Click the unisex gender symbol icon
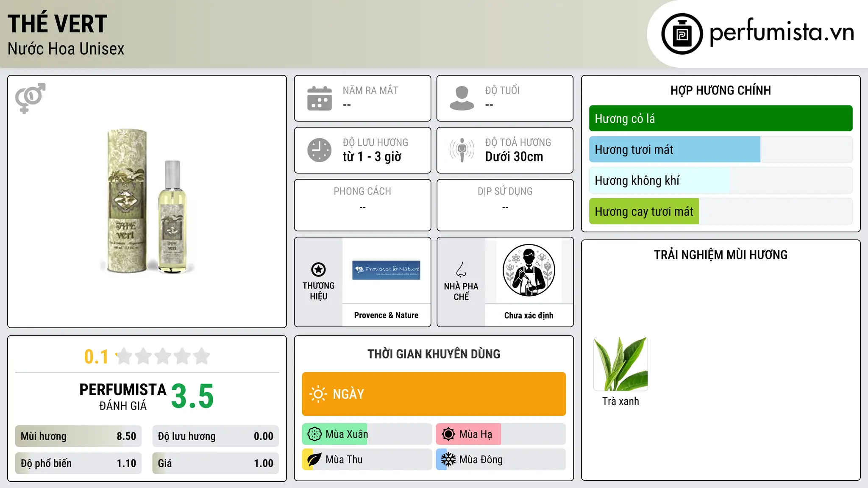The image size is (868, 488). 30,98
